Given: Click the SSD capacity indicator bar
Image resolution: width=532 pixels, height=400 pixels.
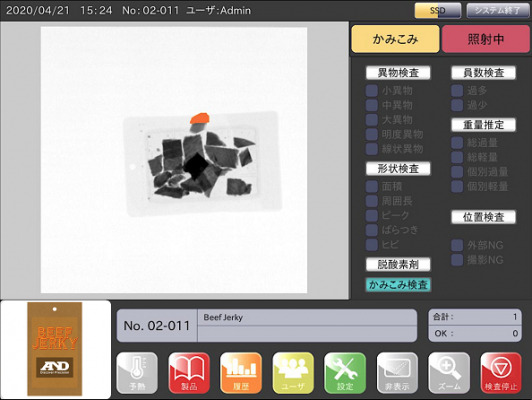Looking at the screenshot, I should pyautogui.click(x=438, y=11).
